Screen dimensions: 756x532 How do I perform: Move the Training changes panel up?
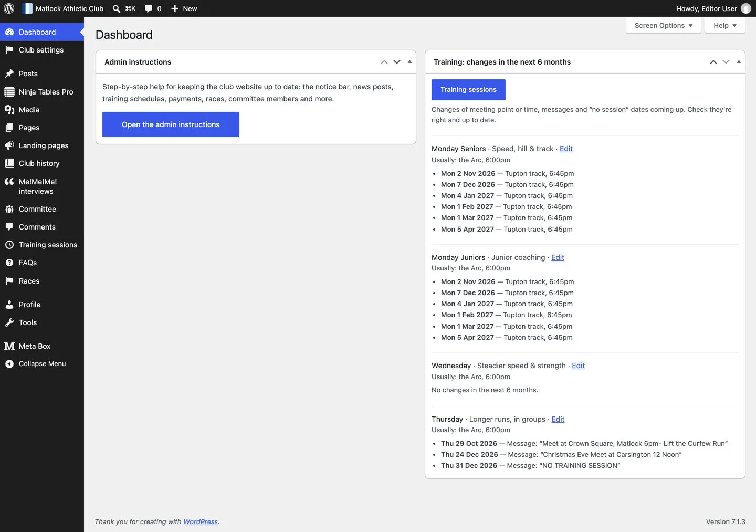pos(713,62)
